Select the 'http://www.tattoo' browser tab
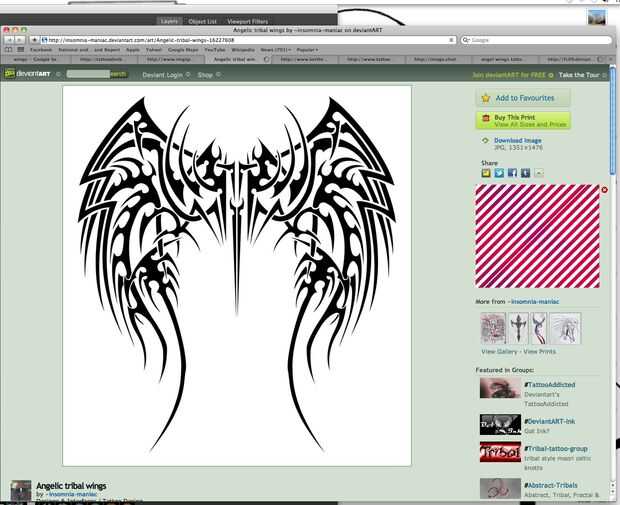620x505 pixels. tap(369, 59)
